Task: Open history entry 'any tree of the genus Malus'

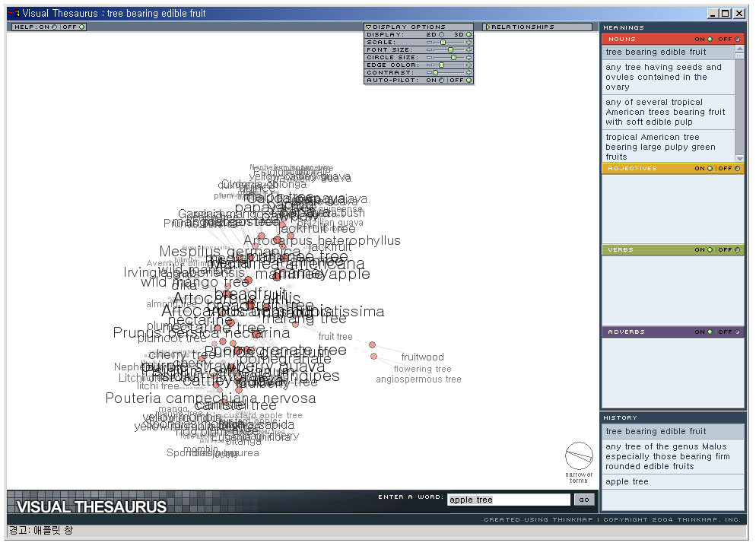Action: 672,456
